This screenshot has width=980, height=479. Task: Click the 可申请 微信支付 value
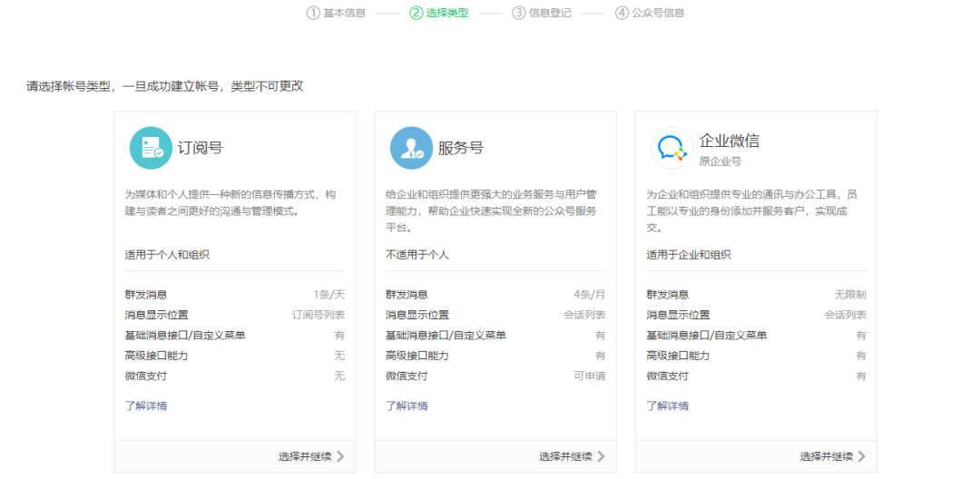[590, 376]
